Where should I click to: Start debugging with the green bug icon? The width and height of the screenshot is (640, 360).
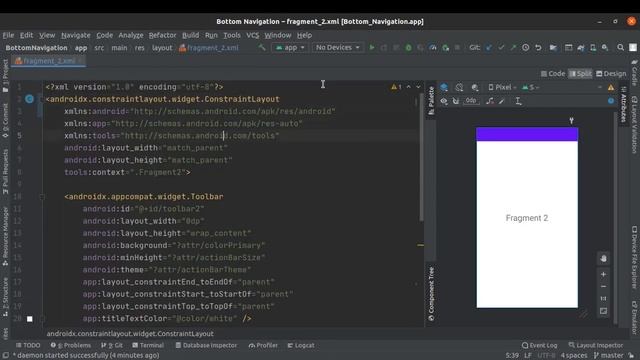(408, 48)
